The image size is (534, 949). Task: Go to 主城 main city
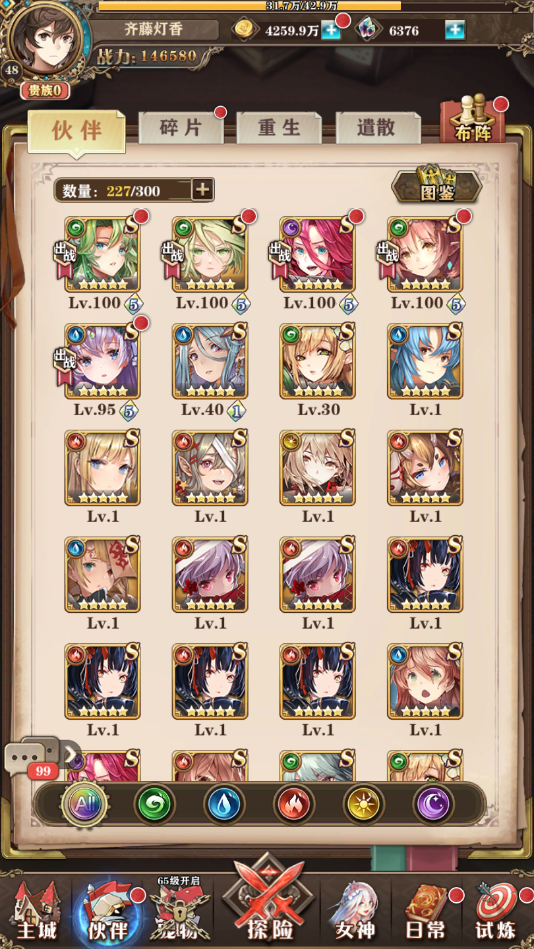click(x=35, y=913)
